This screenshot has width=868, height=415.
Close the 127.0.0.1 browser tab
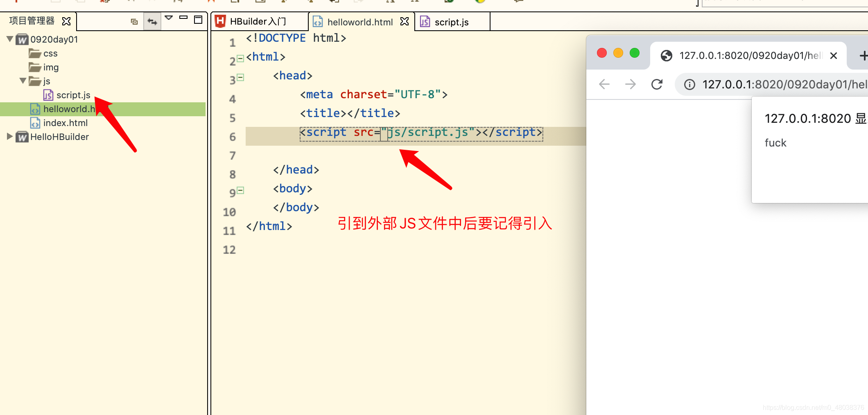coord(834,56)
